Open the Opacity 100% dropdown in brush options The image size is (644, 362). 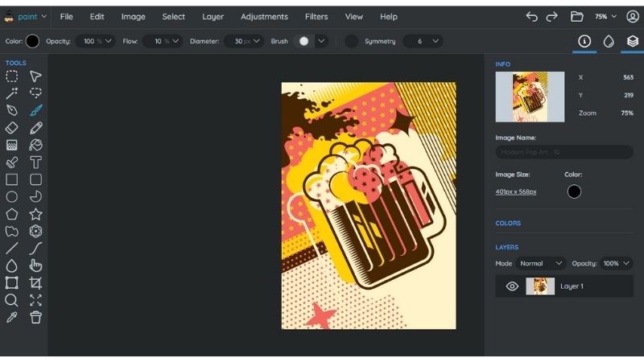[96, 41]
